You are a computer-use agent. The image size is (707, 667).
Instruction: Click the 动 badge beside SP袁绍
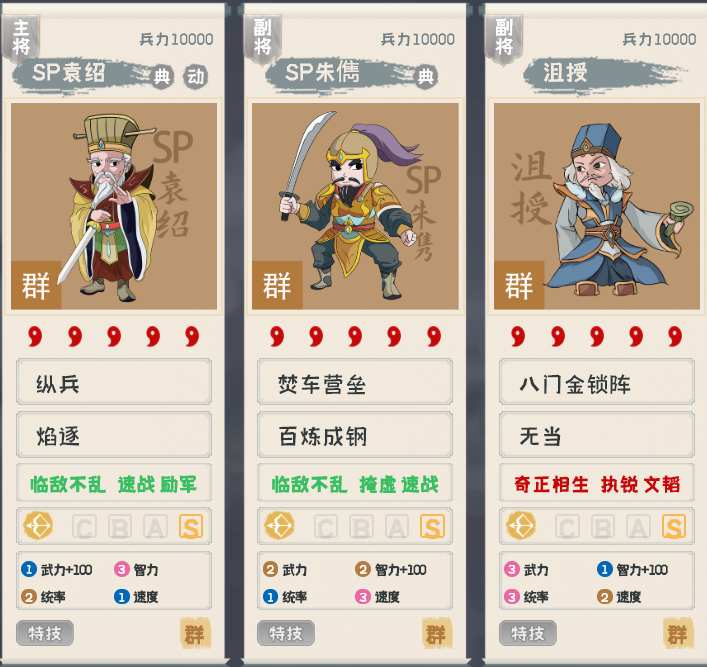coord(195,77)
